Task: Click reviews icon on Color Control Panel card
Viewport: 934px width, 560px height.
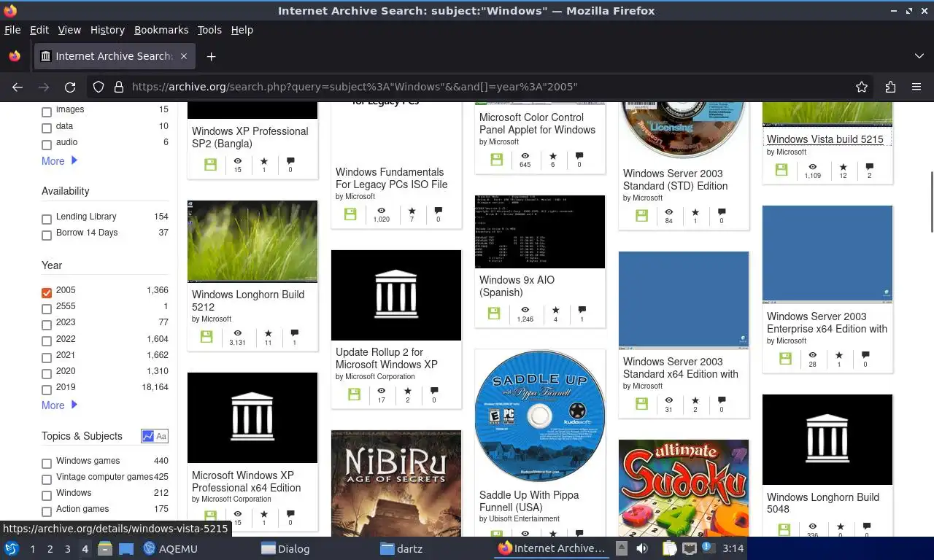Action: (x=579, y=156)
